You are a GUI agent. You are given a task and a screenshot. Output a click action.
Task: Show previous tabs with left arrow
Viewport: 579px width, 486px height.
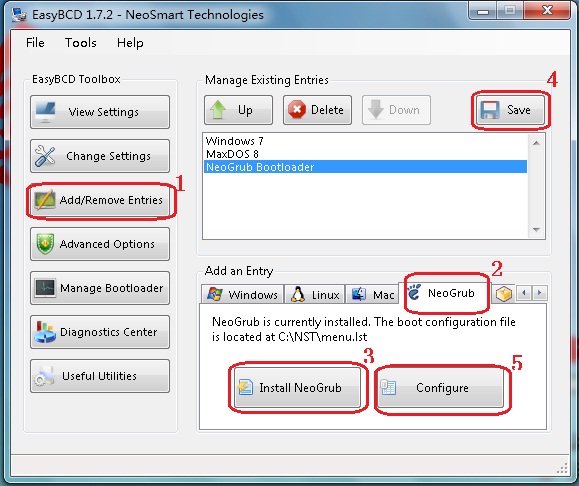tap(524, 293)
